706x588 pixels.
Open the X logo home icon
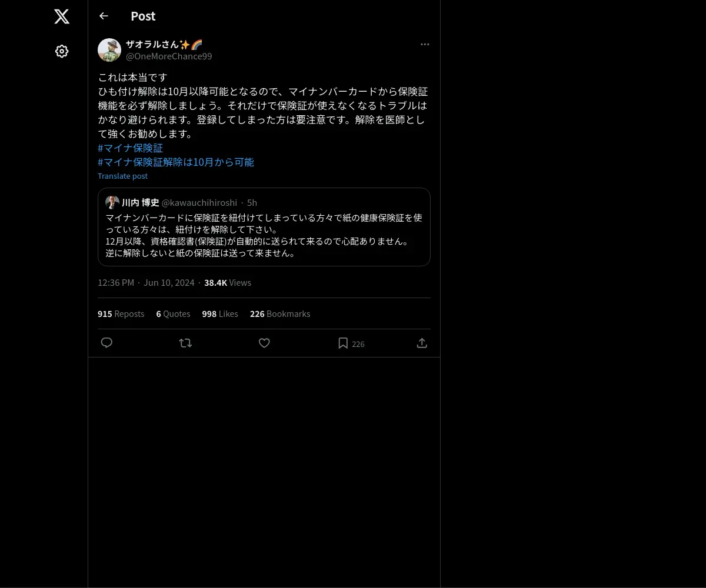coord(62,16)
